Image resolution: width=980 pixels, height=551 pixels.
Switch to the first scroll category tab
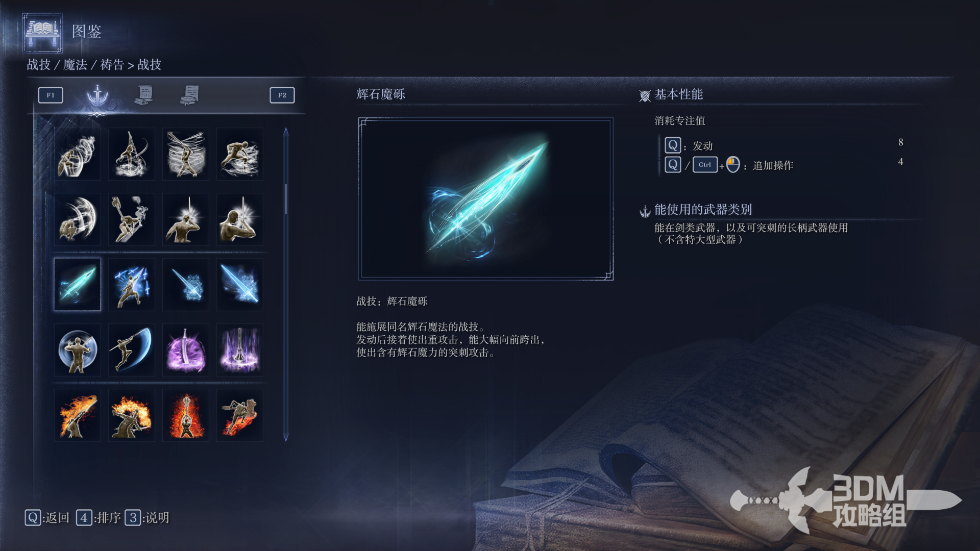(x=144, y=95)
